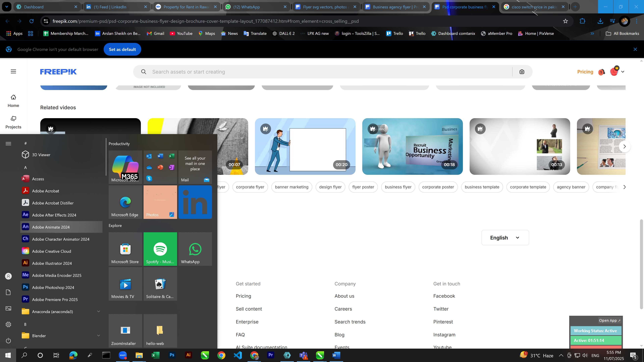The image size is (644, 362).
Task: Click Set as default button
Action: [x=122, y=49]
